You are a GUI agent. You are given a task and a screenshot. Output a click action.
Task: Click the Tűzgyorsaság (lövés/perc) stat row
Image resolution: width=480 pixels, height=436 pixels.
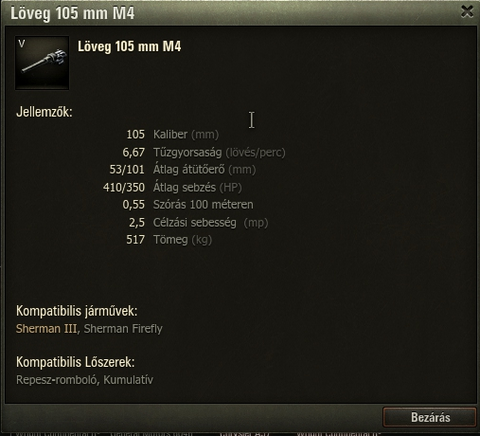[204, 152]
